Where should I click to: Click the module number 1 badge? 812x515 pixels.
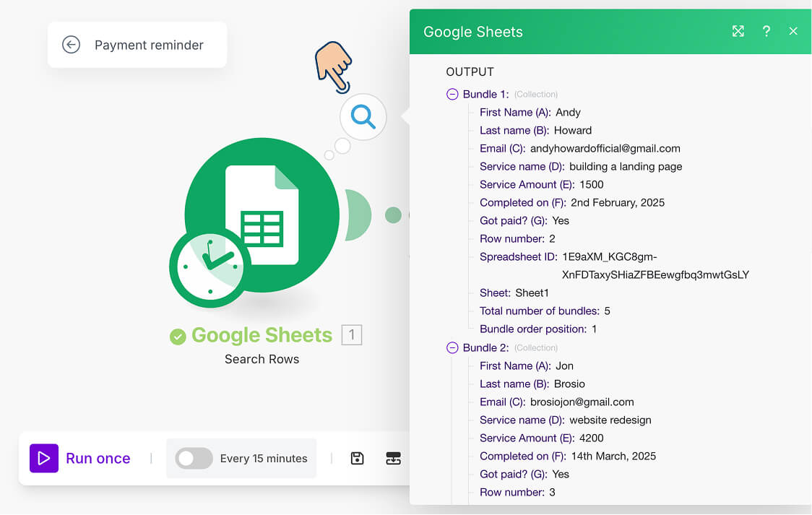(x=352, y=335)
